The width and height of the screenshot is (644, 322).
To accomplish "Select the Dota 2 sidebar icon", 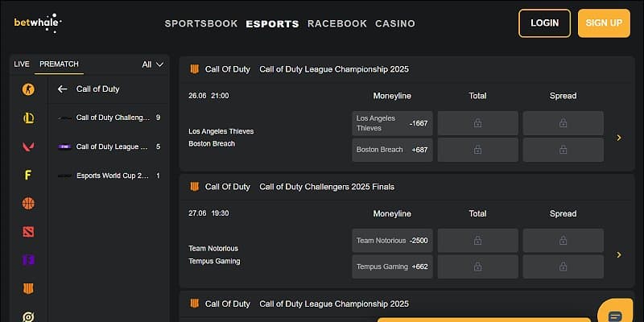I will pyautogui.click(x=28, y=232).
